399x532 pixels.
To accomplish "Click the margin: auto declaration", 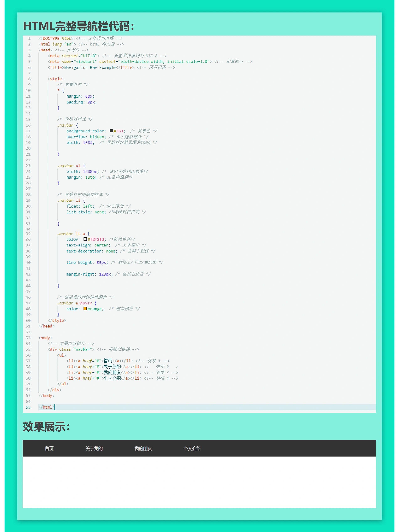I will (81, 177).
